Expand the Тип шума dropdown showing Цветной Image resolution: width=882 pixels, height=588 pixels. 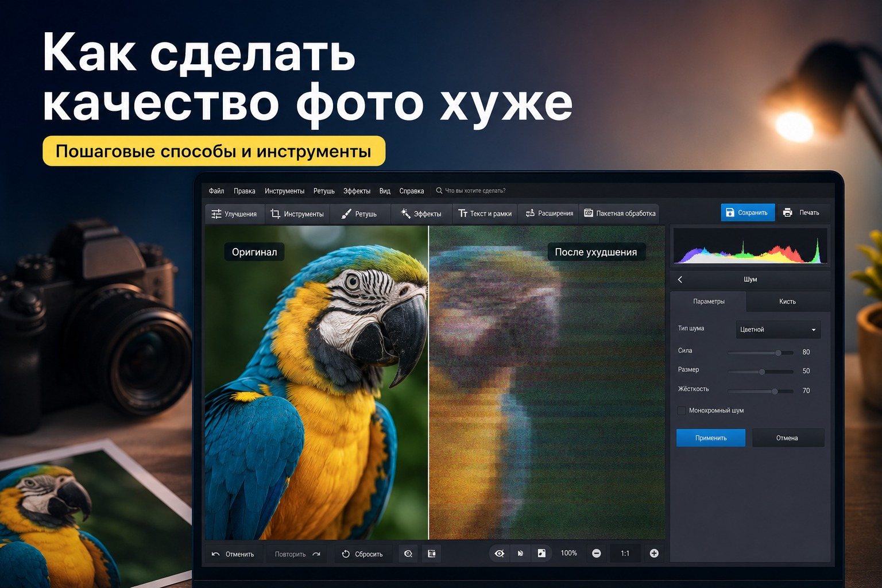pyautogui.click(x=778, y=330)
